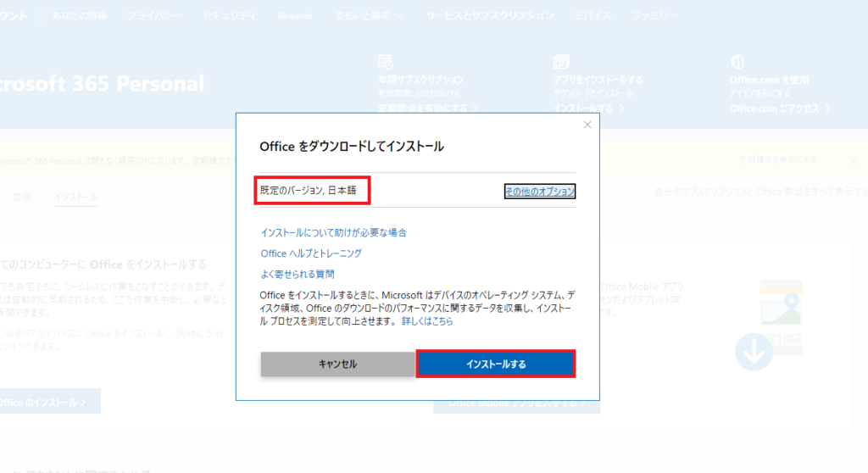Click the 年間サブスクリプション calendar icon
868x473 pixels.
(x=386, y=62)
